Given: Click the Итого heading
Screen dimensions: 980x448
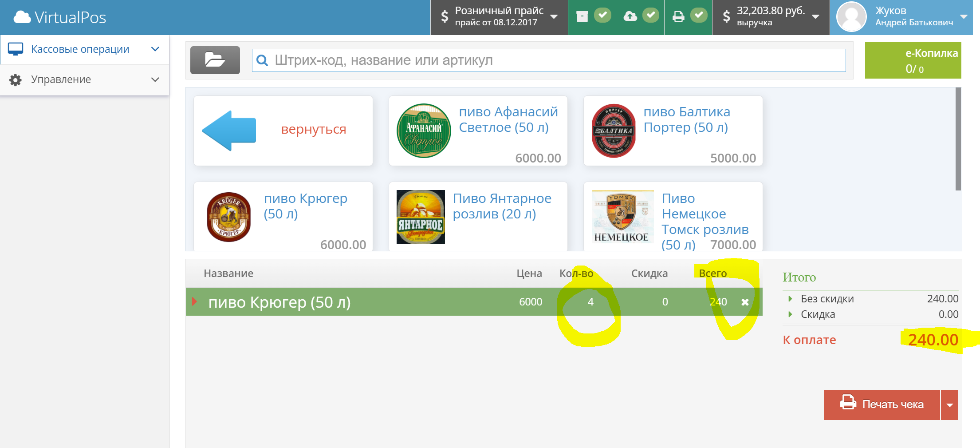Looking at the screenshot, I should (799, 277).
